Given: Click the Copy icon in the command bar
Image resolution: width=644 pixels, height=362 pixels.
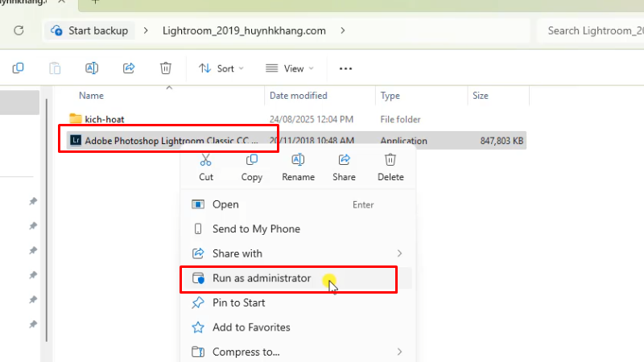Looking at the screenshot, I should pos(18,68).
